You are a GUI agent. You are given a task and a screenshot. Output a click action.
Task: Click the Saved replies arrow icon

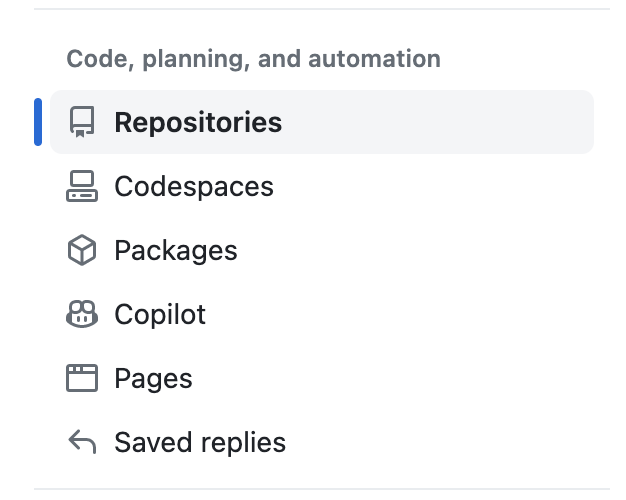82,442
